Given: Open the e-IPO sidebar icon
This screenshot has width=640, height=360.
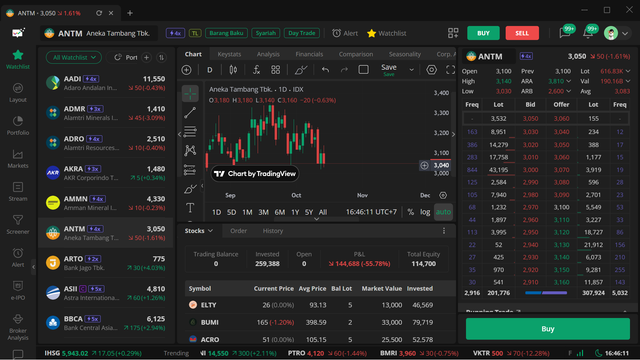Looking at the screenshot, I should [18, 291].
